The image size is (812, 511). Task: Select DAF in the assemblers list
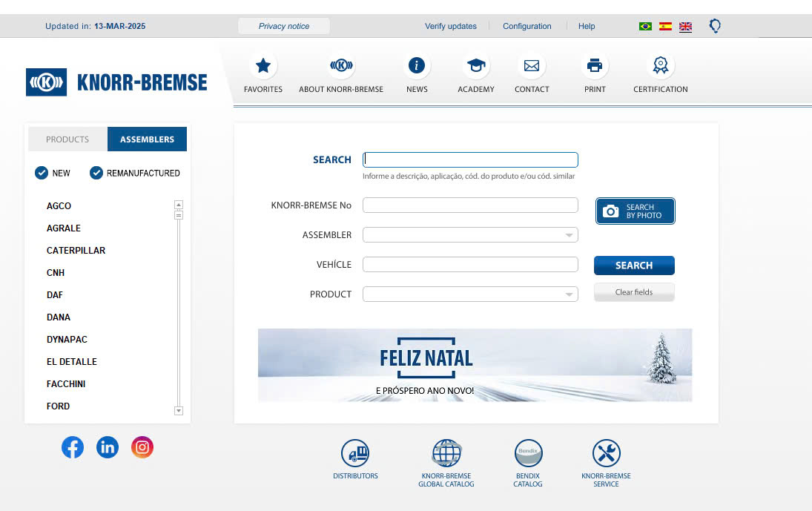[55, 295]
